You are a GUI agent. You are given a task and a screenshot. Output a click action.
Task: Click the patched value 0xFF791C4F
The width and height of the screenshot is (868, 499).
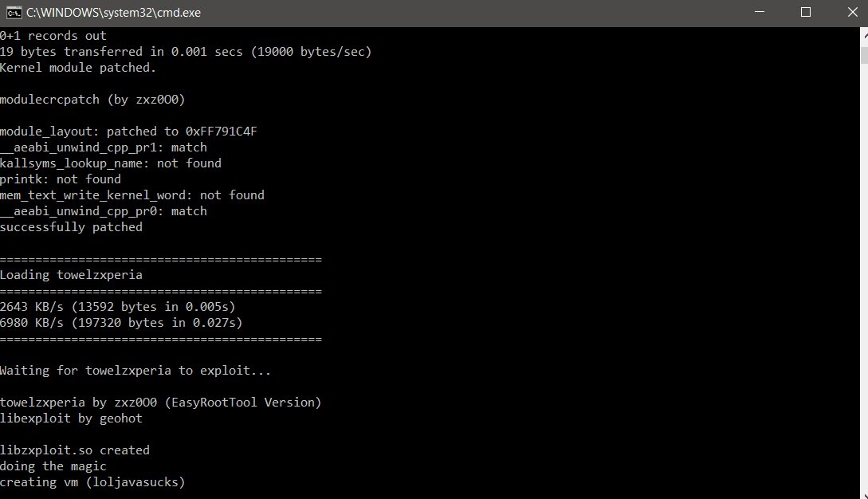(x=221, y=132)
